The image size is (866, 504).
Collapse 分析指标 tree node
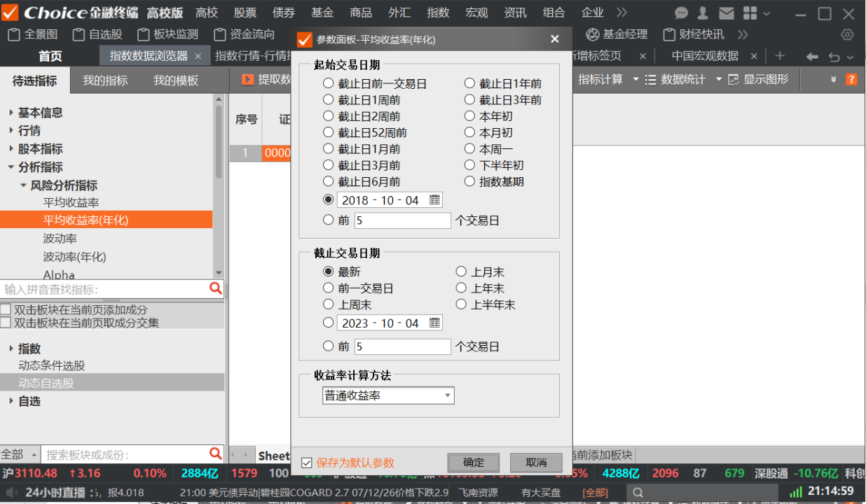tap(11, 167)
